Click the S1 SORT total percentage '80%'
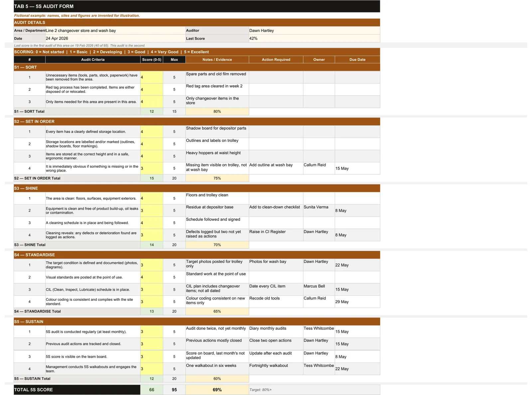 point(217,111)
